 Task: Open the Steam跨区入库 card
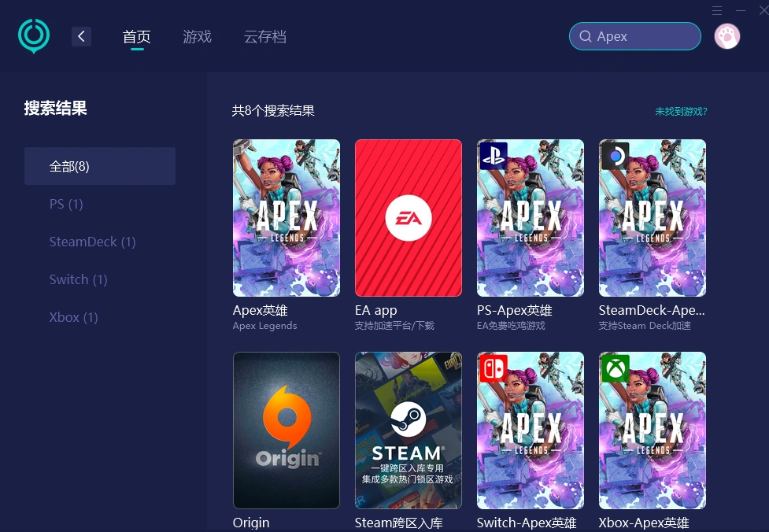[x=408, y=430]
